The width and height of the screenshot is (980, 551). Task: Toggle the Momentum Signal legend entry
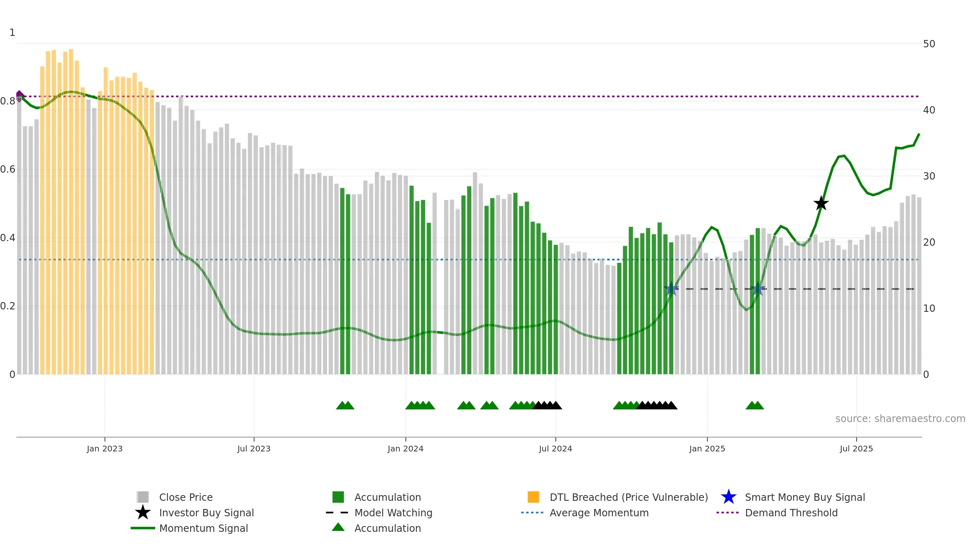[x=189, y=528]
